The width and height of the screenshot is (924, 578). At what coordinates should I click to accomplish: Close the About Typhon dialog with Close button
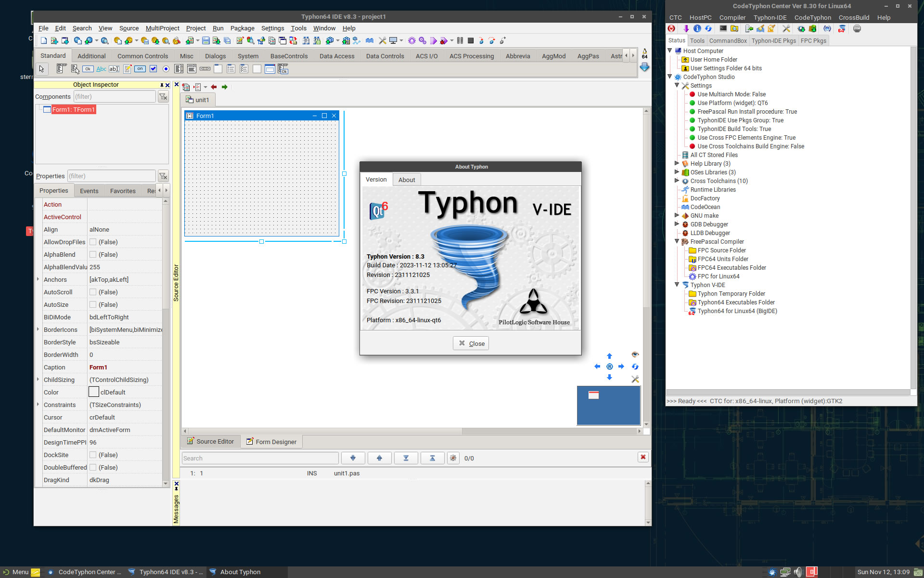(471, 343)
